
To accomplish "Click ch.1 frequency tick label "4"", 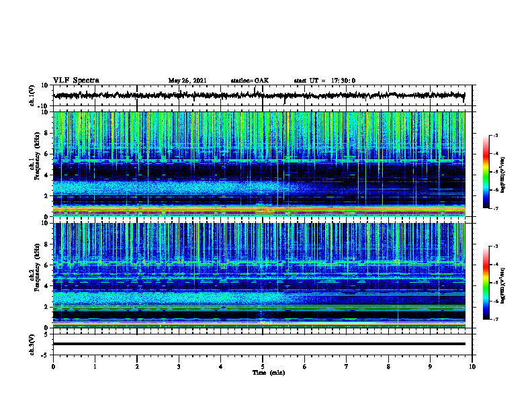I will [46, 175].
